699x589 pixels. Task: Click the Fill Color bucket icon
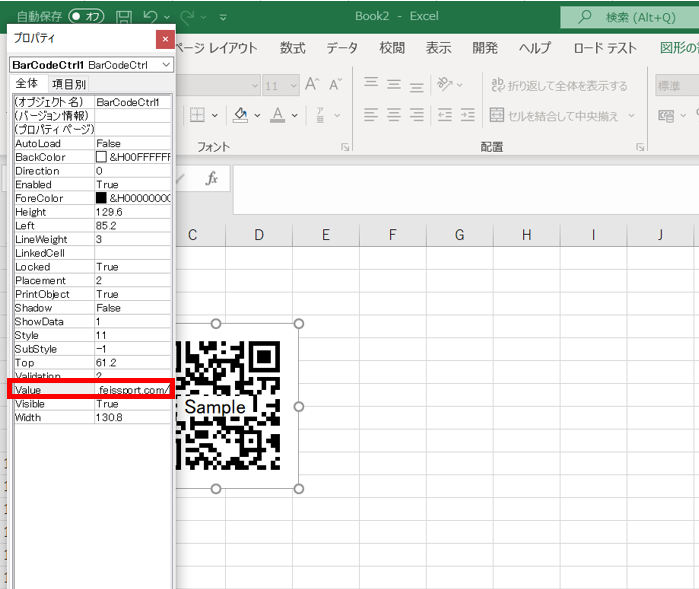click(241, 115)
